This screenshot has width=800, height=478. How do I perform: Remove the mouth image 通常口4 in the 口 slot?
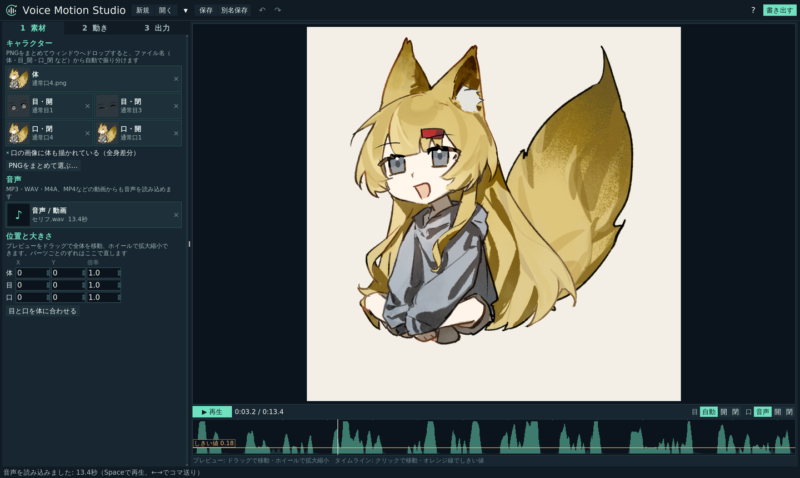87,133
